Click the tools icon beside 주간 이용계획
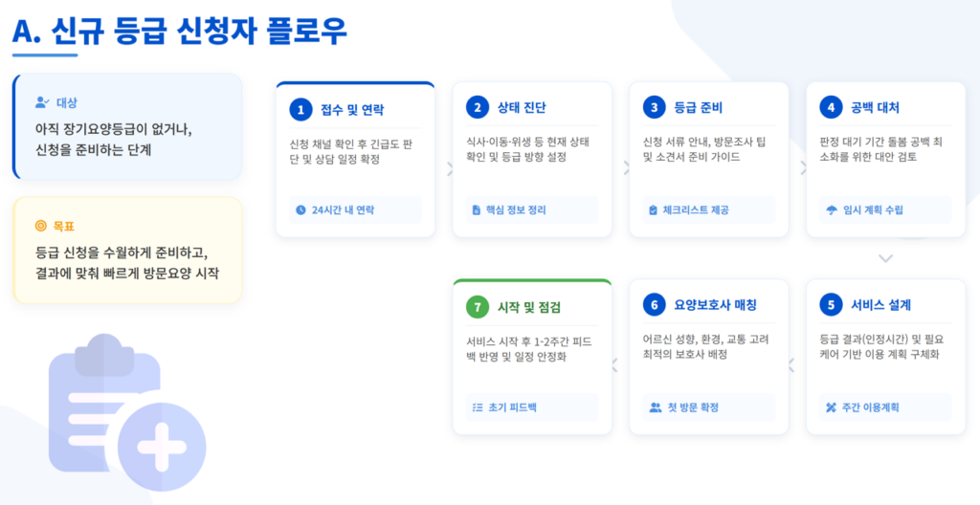The image size is (980, 505). click(831, 407)
